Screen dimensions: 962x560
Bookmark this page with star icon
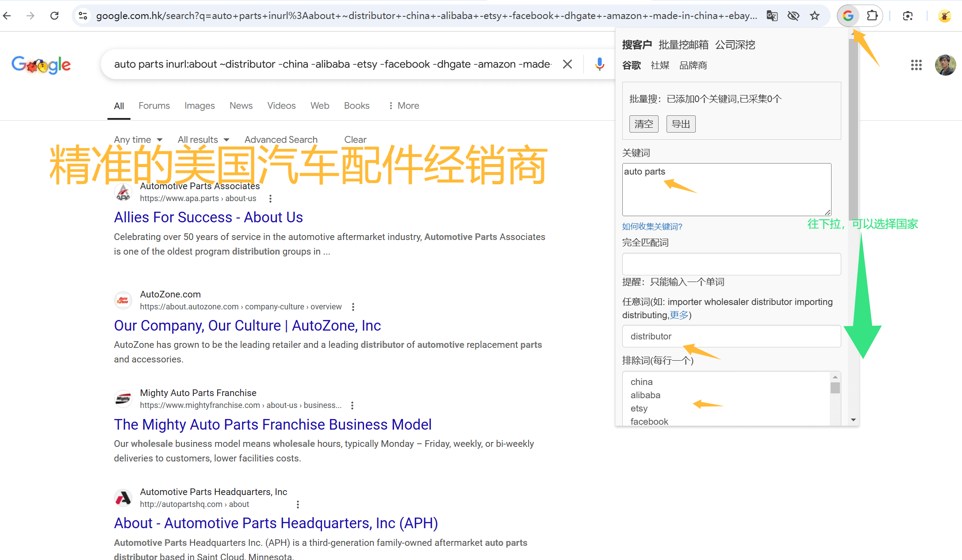tap(815, 16)
